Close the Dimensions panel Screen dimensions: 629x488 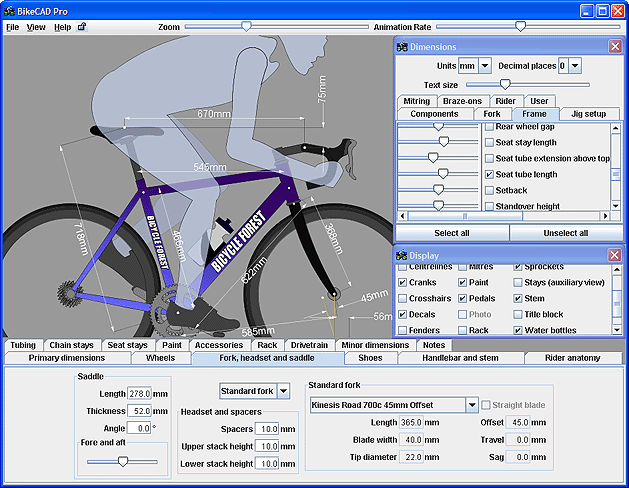pyautogui.click(x=614, y=46)
